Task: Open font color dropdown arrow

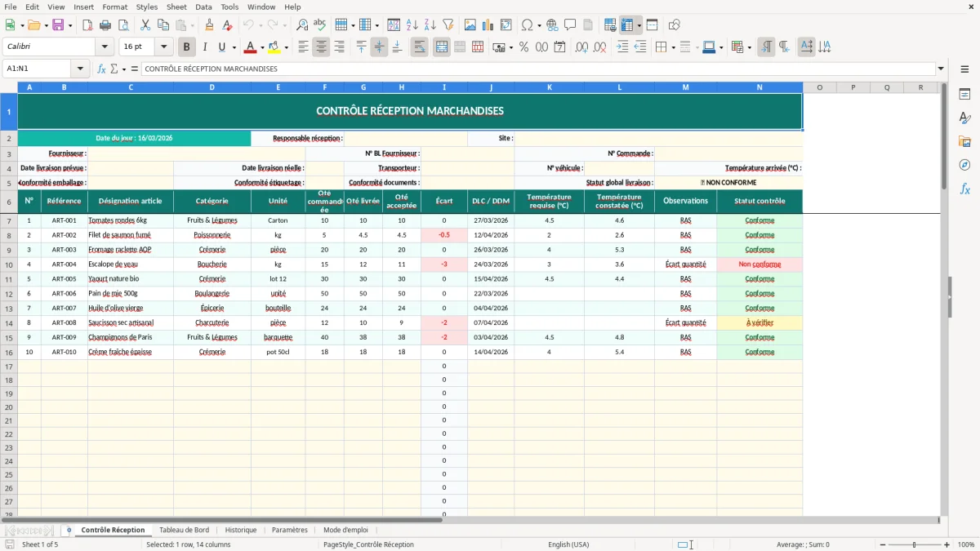Action: [262, 47]
